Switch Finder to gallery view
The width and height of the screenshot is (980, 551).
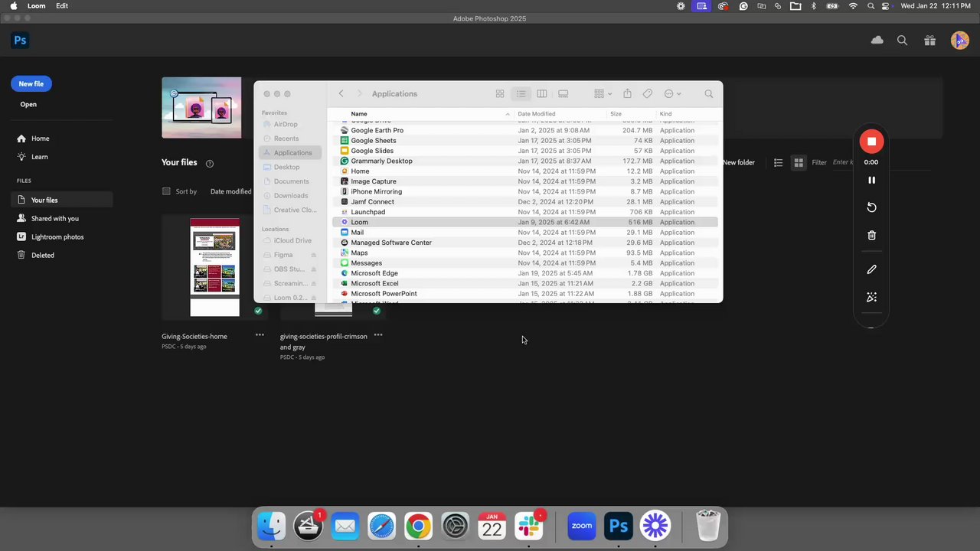pos(563,93)
